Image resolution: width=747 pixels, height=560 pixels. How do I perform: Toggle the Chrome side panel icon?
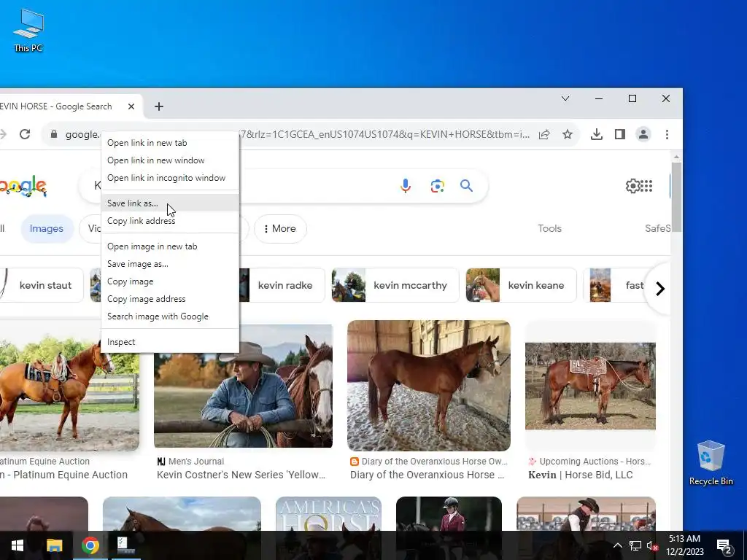pyautogui.click(x=620, y=134)
